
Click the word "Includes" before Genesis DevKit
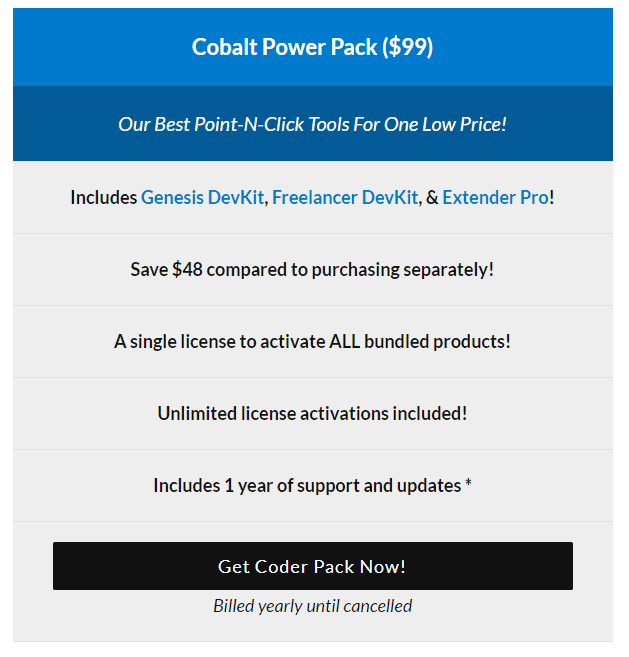[x=103, y=198]
